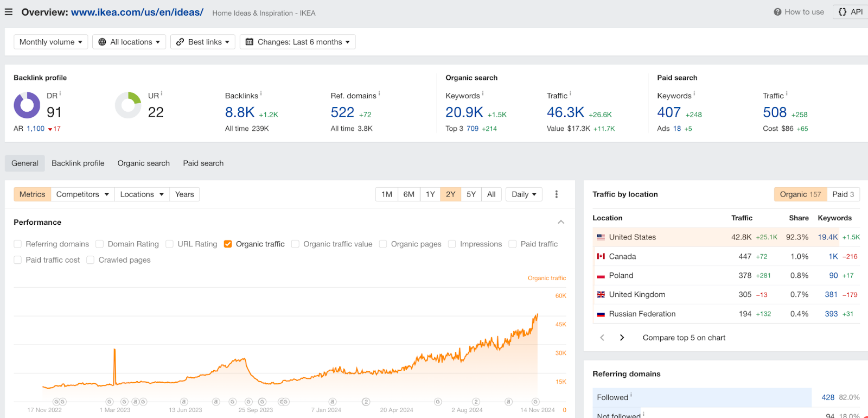This screenshot has height=418, width=868.
Task: Click the Poland flag icon
Action: [x=601, y=276]
